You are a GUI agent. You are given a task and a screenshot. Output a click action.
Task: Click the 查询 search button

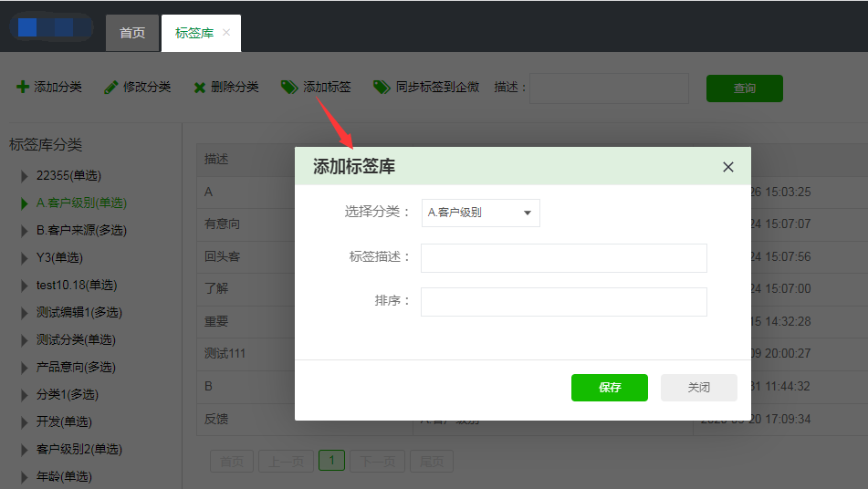744,88
